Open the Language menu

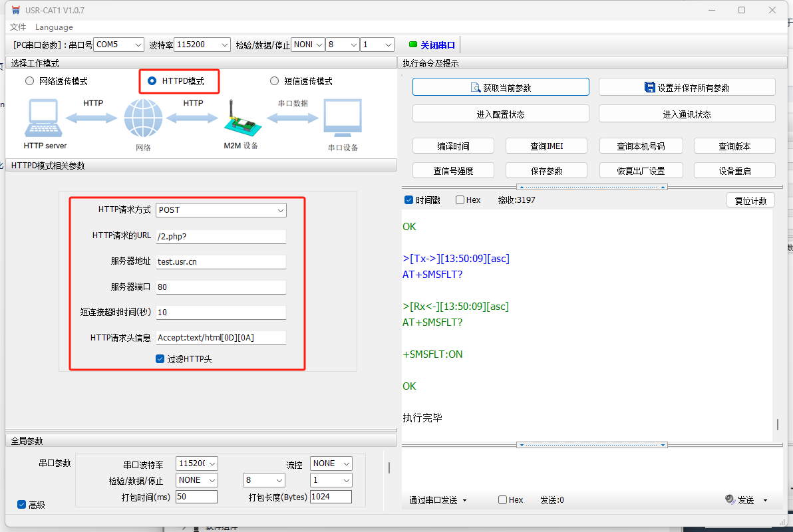[54, 27]
